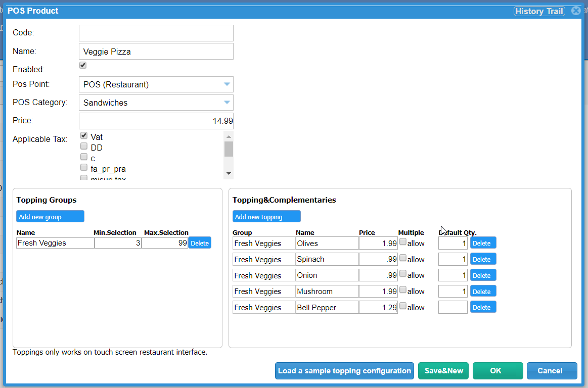This screenshot has width=588, height=388.
Task: Click Onion Default Qty field
Action: tap(453, 275)
